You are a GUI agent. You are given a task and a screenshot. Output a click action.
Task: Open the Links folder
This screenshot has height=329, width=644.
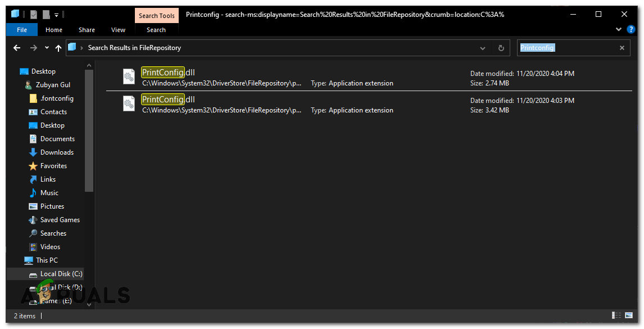click(x=48, y=179)
